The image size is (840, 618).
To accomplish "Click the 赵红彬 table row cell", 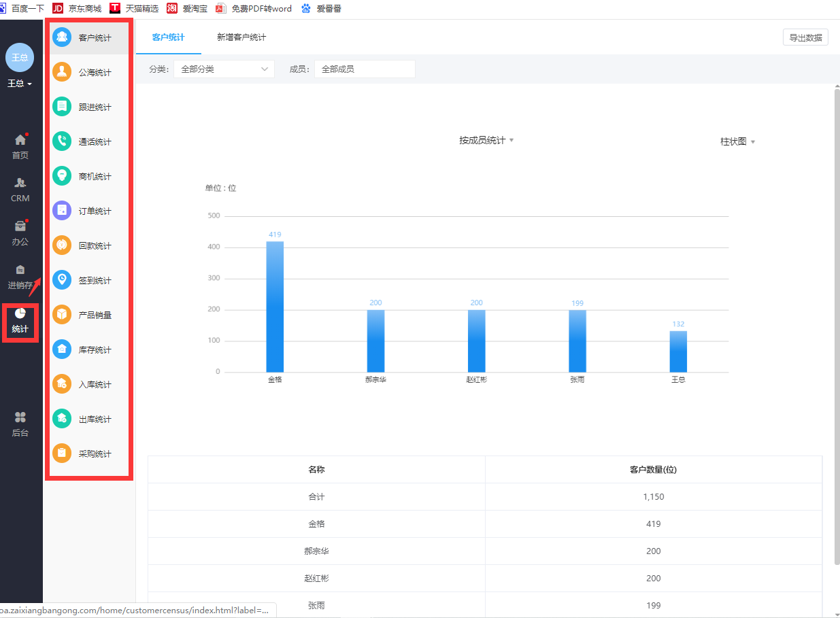I will [316, 579].
